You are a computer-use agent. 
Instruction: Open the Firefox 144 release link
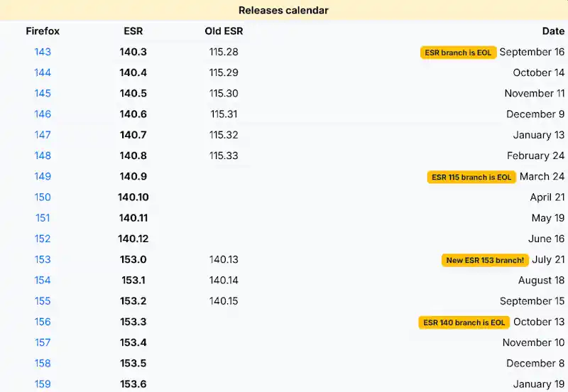[43, 72]
